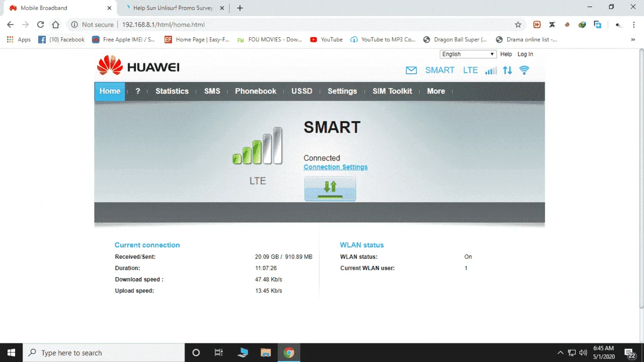Screen dimensions: 644x362
Task: Go back in browser history
Action: point(11,25)
